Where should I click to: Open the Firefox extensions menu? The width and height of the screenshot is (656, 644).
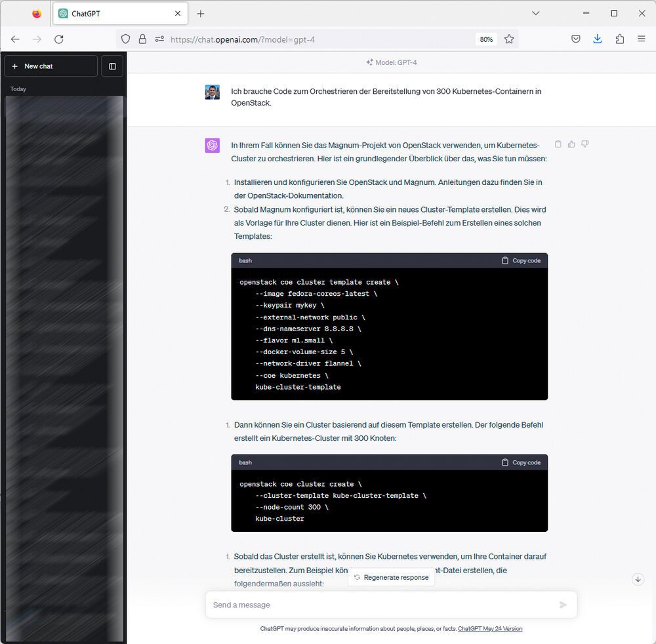[x=620, y=39]
